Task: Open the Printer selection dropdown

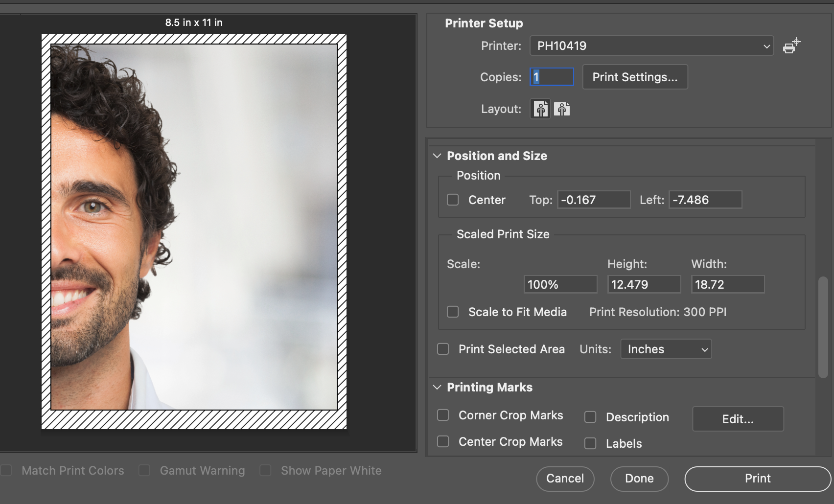Action: [x=651, y=46]
